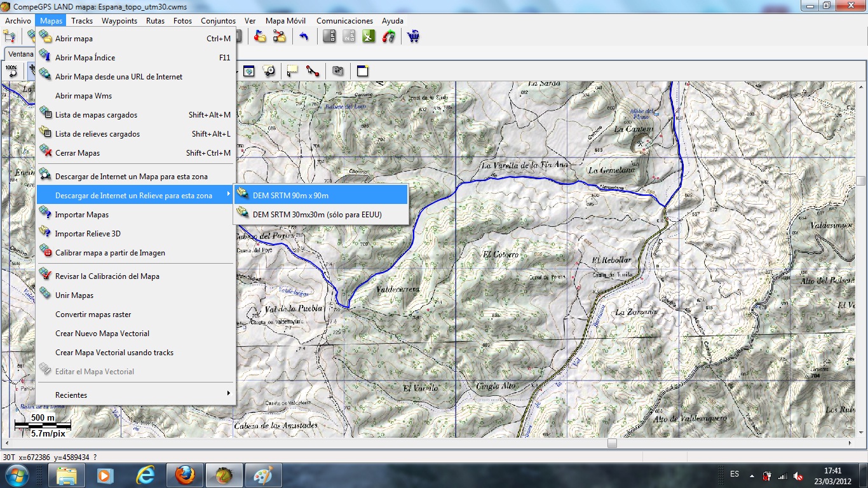Click the blue undo arrow icon
Viewport: 868px width, 488px height.
[304, 36]
